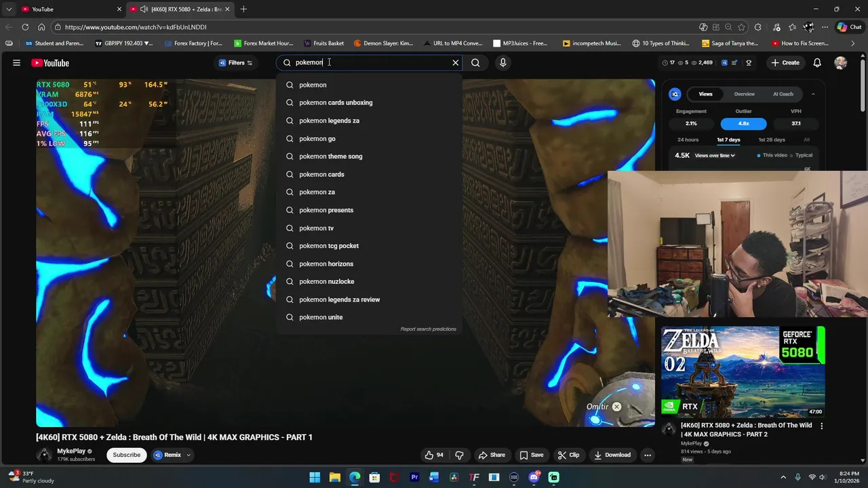Launch Premiere Pro from the taskbar
Image resolution: width=868 pixels, height=488 pixels.
[414, 477]
